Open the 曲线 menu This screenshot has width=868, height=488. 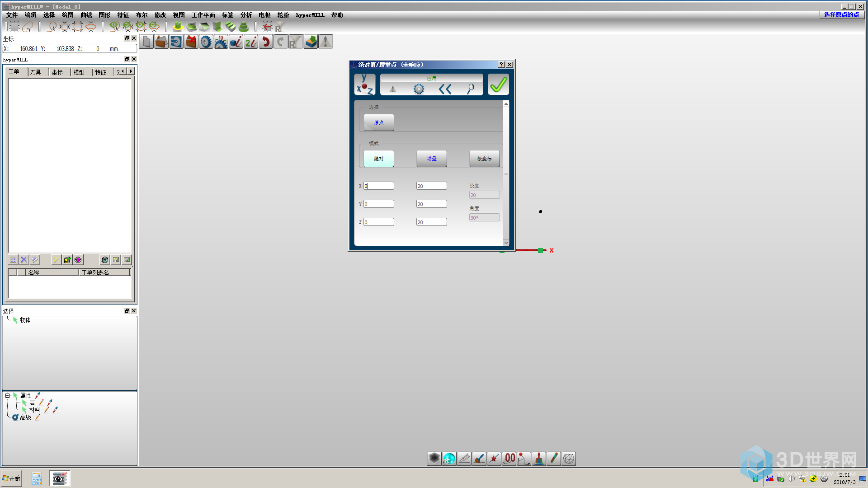click(x=86, y=15)
